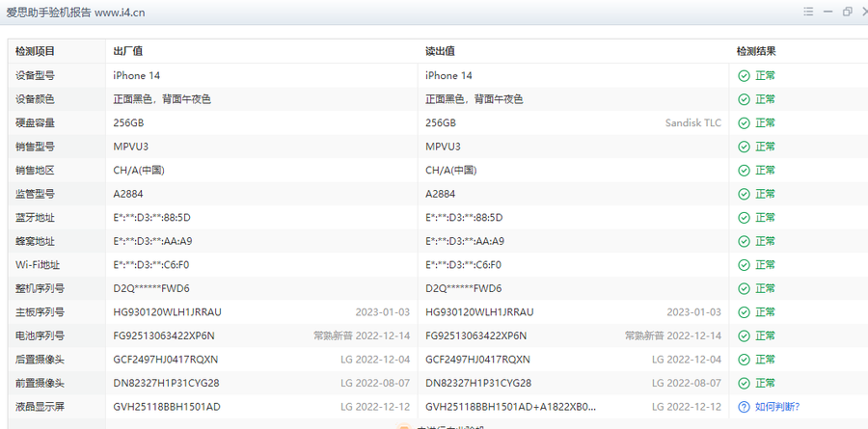Click the green check icon for 前置摄像头 row
Screen dimensions: 868x429
pos(744,383)
